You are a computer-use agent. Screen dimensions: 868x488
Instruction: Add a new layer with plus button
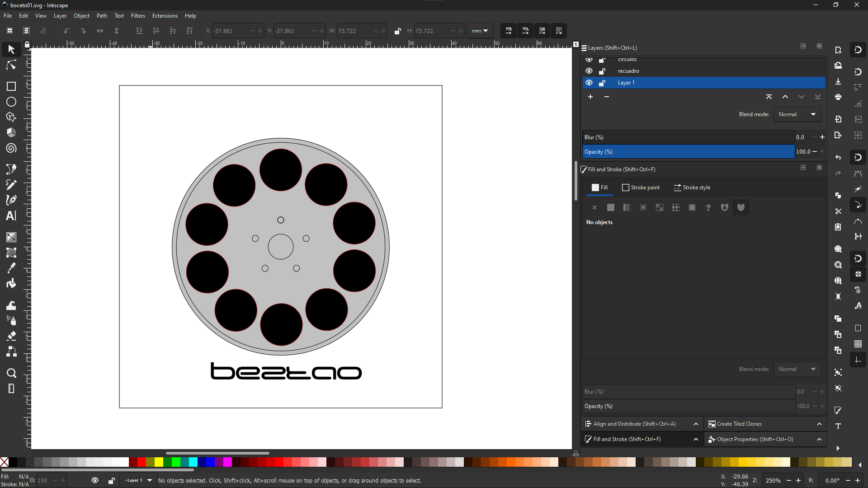click(590, 97)
